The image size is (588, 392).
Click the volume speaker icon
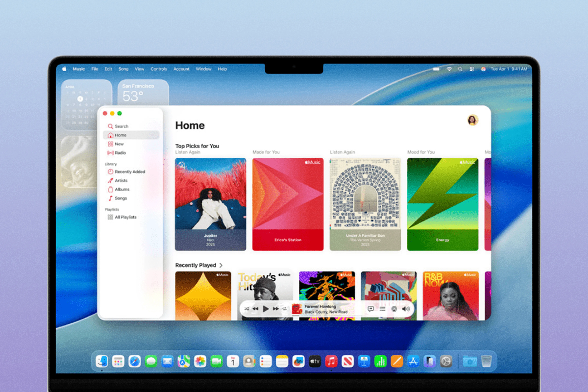[406, 309]
